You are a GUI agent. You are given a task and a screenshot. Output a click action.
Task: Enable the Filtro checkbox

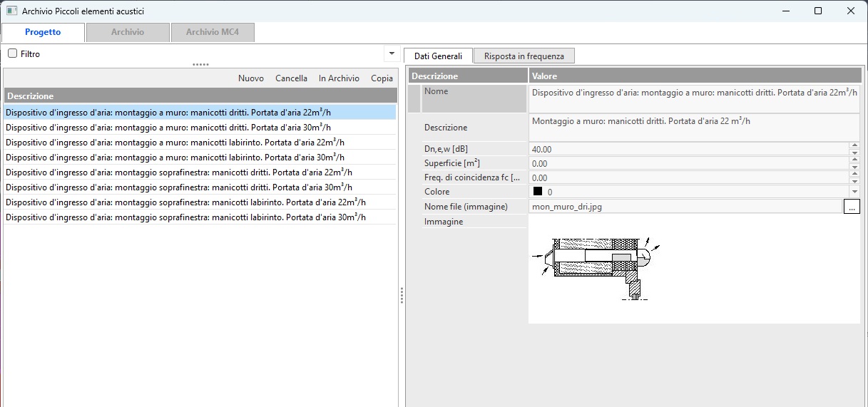point(12,53)
